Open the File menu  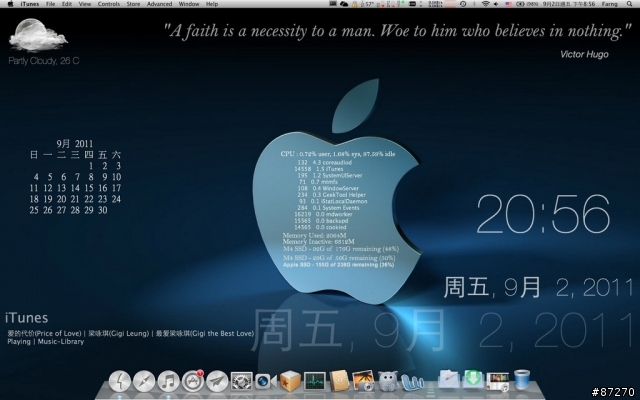click(x=51, y=4)
